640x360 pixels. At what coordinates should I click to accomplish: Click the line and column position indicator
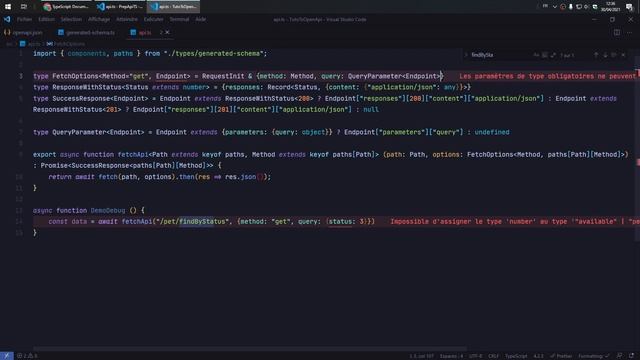coord(422,356)
